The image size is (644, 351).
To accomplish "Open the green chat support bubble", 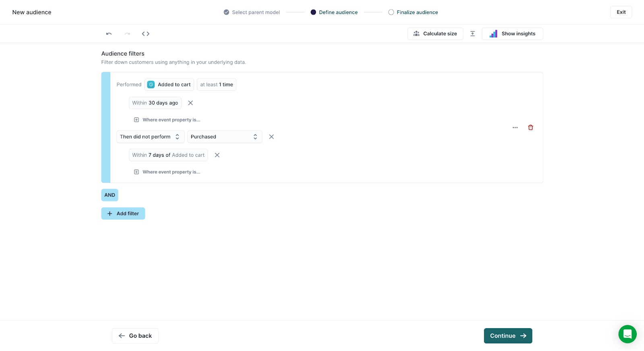I will (627, 334).
